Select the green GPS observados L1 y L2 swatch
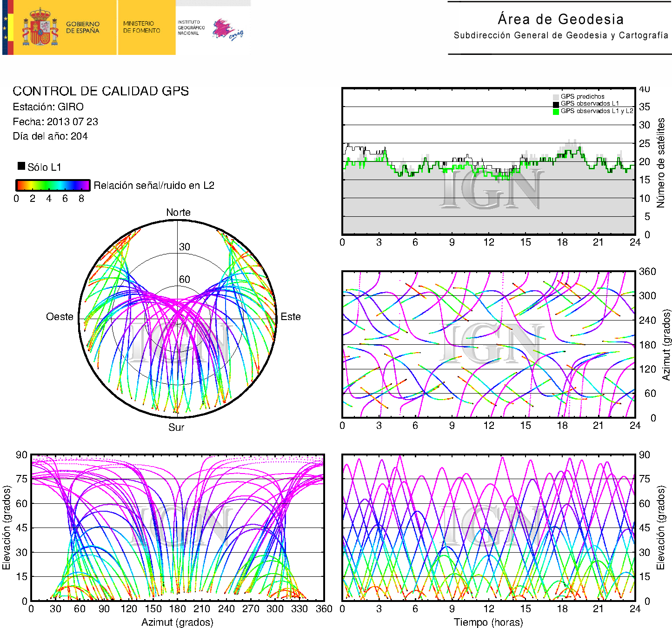 coord(556,111)
